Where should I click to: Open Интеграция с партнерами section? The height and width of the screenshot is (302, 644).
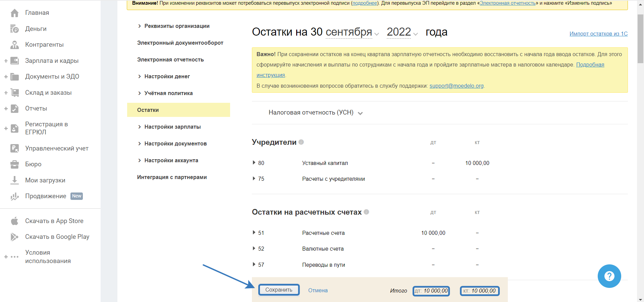(x=172, y=177)
